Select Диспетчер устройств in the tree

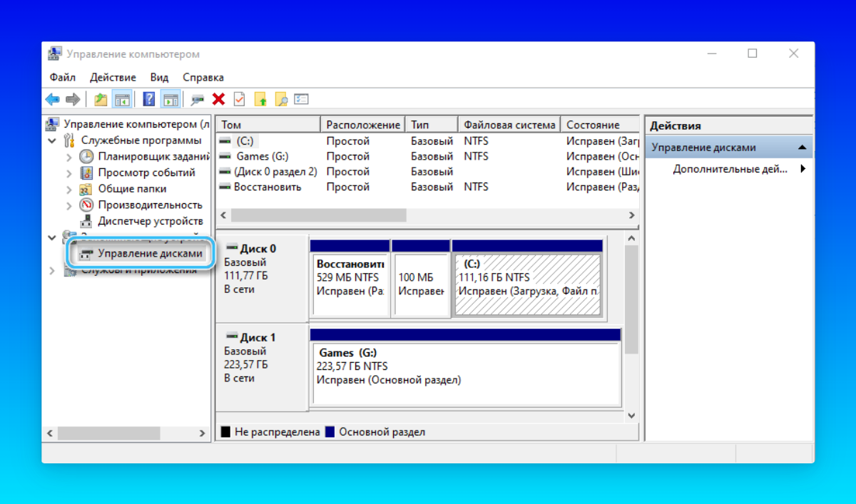click(x=150, y=221)
